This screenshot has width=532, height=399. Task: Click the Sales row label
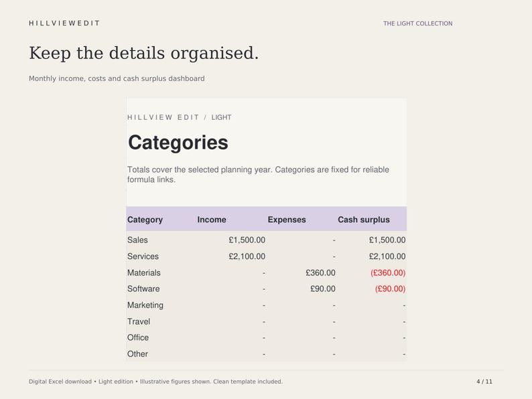[x=137, y=240]
